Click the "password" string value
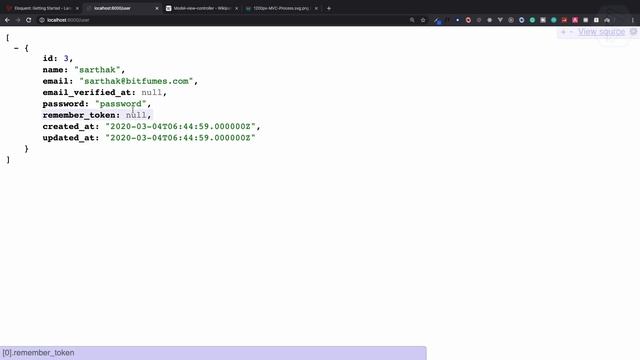The image size is (640, 360). (121, 104)
